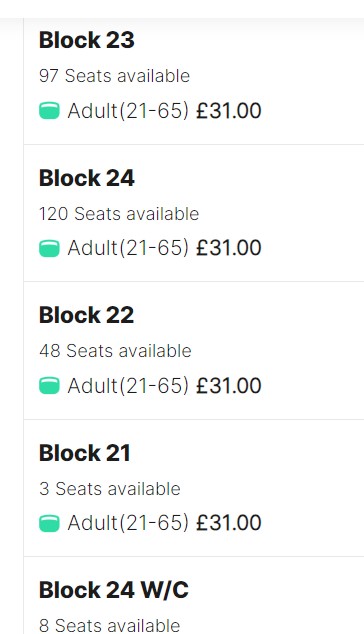Click the green seat icon under Block 21
This screenshot has width=364, height=634.
(x=49, y=523)
